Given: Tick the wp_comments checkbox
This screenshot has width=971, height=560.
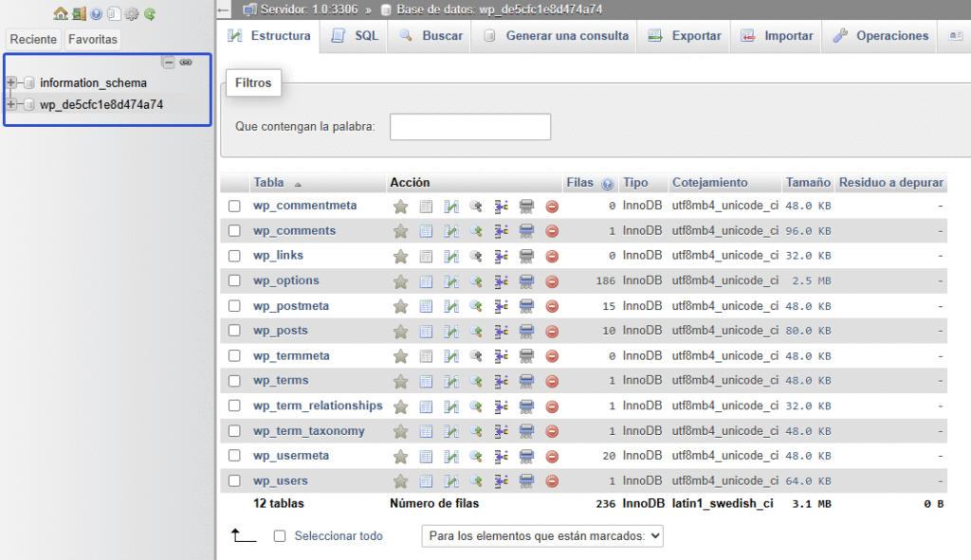Looking at the screenshot, I should (234, 231).
